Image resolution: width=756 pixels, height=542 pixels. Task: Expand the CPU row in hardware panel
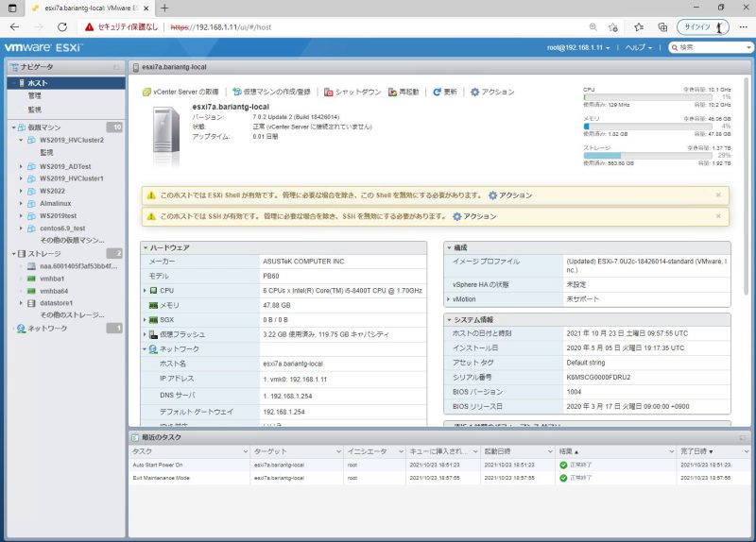tap(145, 291)
